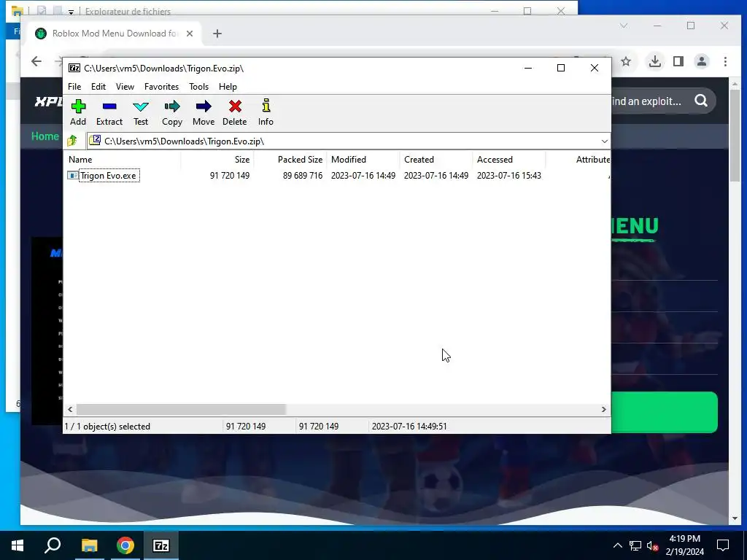The width and height of the screenshot is (747, 560).
Task: Select the Copy toolbar icon
Action: coord(172,112)
